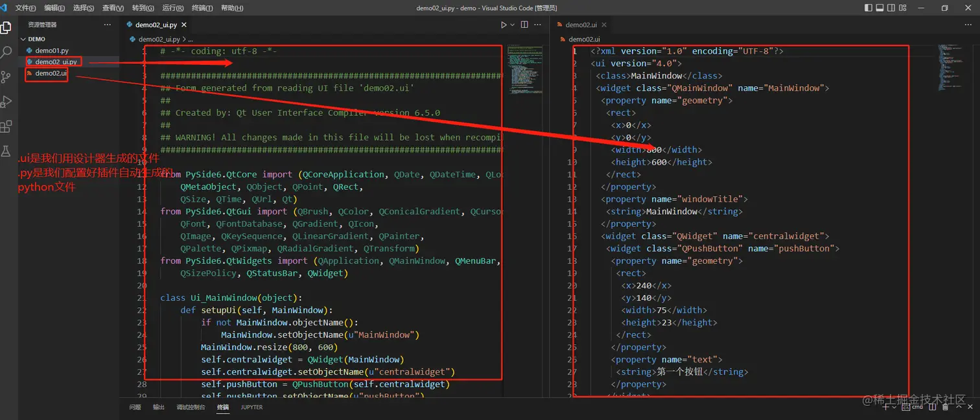Click the '<ui version="4.0">' XML line

point(636,63)
